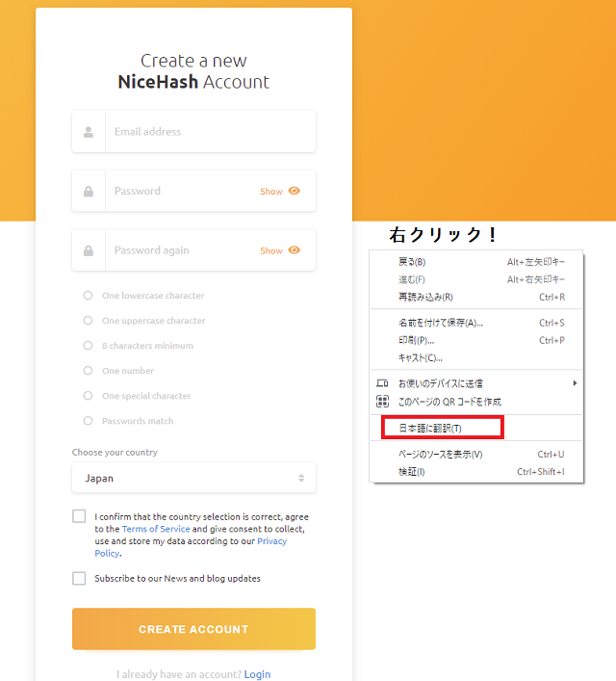Image resolution: width=616 pixels, height=681 pixels.
Task: Choose このページの QR コードを作成
Action: 475,402
